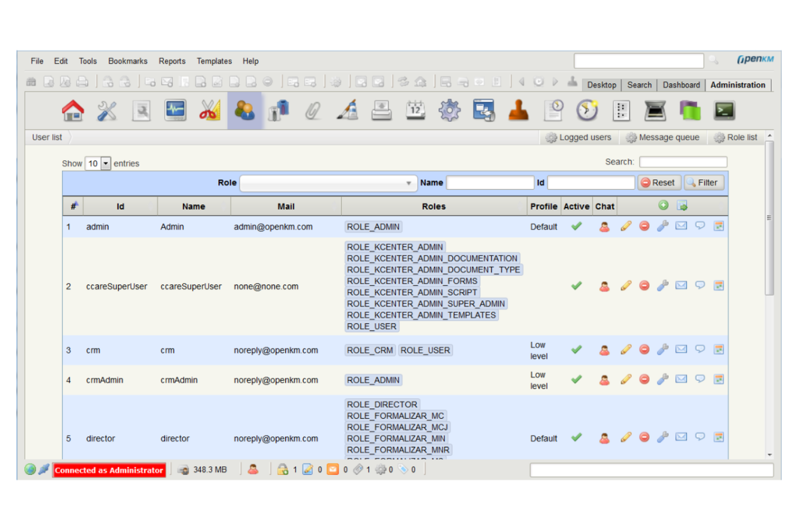Assign roles to crmAdmin via wrench icon

(x=662, y=379)
